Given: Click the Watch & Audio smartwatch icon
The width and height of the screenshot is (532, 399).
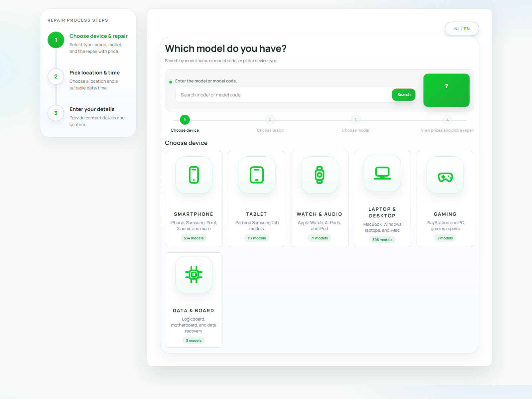Looking at the screenshot, I should [319, 175].
